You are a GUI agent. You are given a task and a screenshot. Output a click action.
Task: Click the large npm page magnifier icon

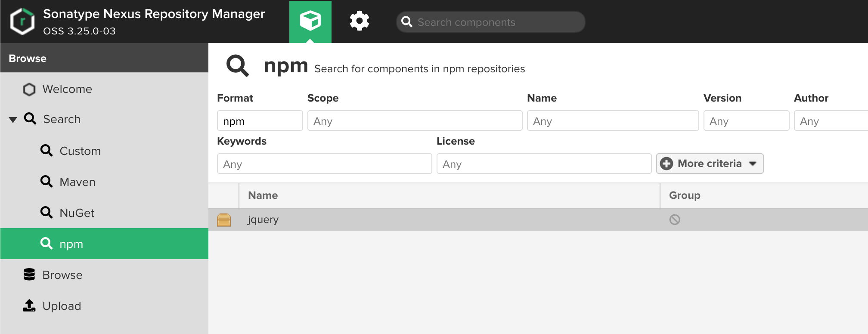click(238, 65)
